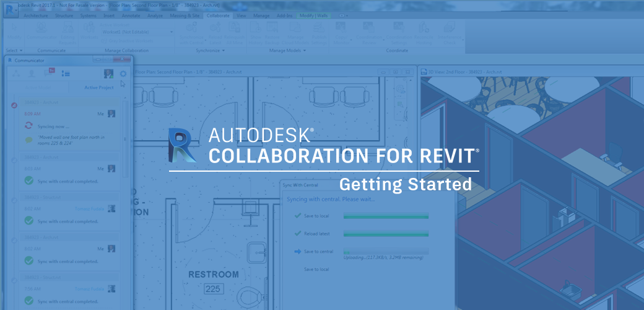Click the Communicator settings gear icon
This screenshot has height=310, width=644.
[123, 74]
